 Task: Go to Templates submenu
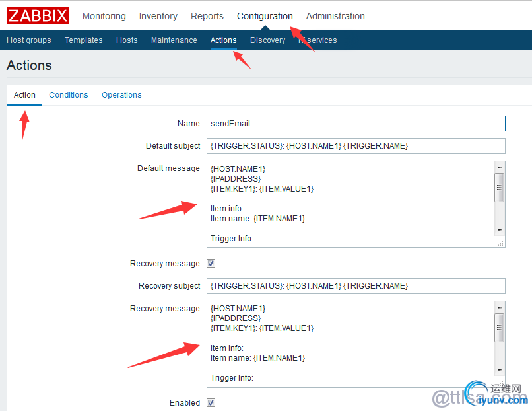[x=83, y=40]
